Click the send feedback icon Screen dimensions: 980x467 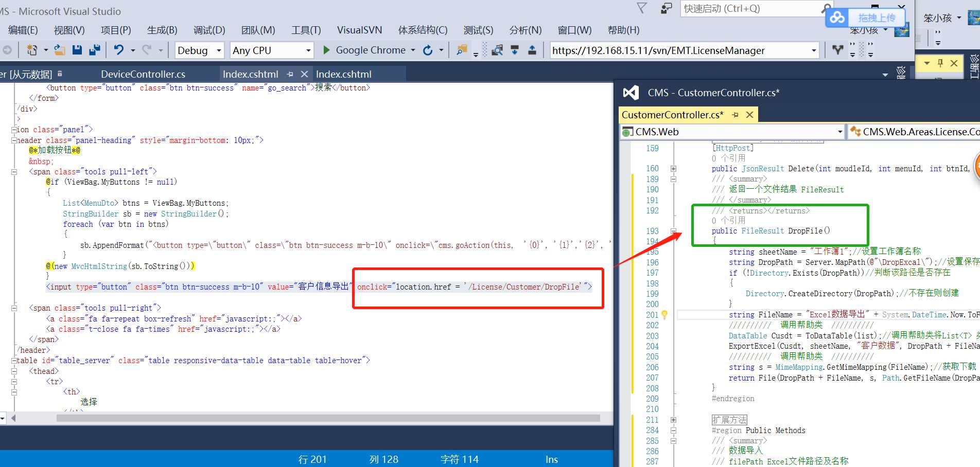pos(667,8)
